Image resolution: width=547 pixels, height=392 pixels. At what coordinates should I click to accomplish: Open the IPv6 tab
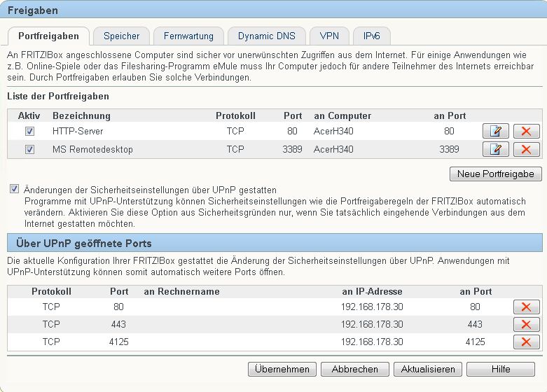371,36
